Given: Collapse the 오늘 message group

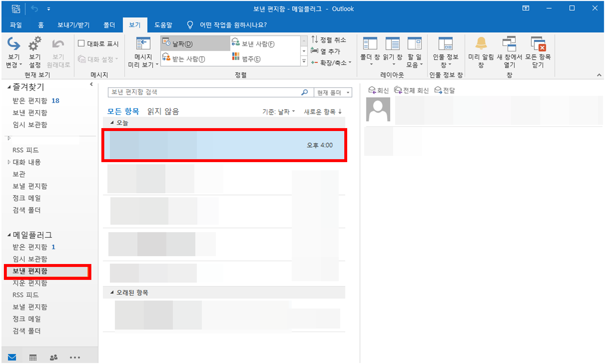Looking at the screenshot, I should 112,123.
